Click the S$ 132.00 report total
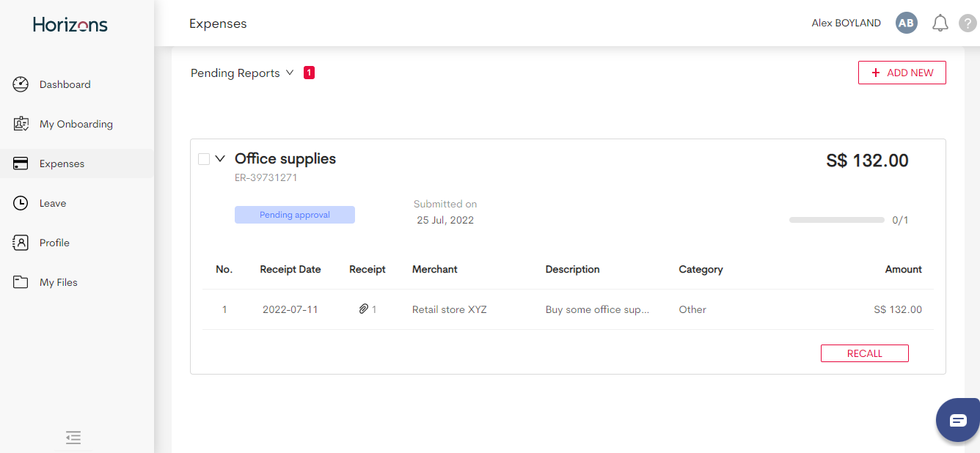The width and height of the screenshot is (980, 453). coord(867,161)
